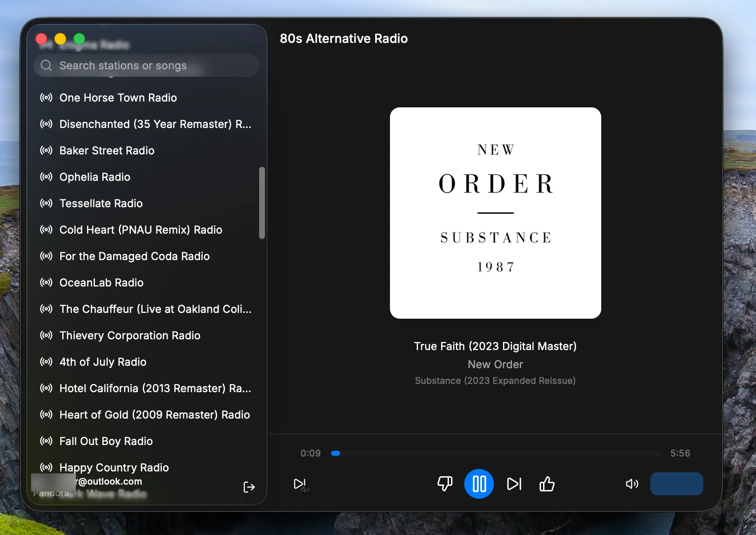Click the New Order Substance album art

[495, 213]
